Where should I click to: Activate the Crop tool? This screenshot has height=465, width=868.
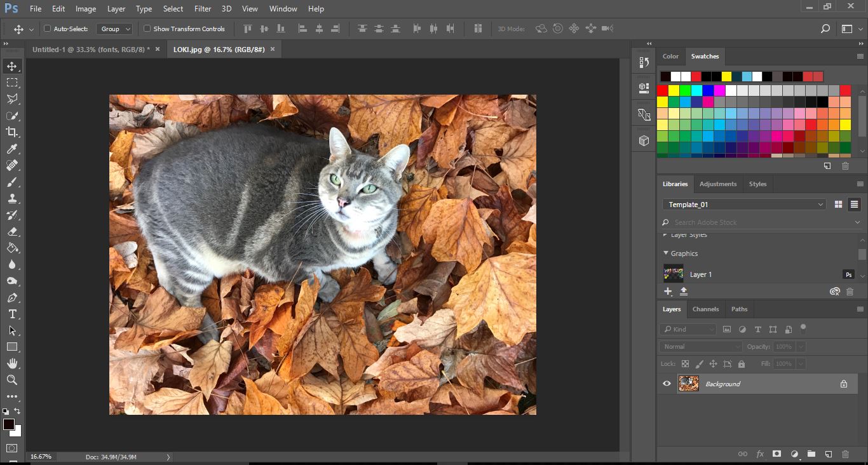[12, 132]
